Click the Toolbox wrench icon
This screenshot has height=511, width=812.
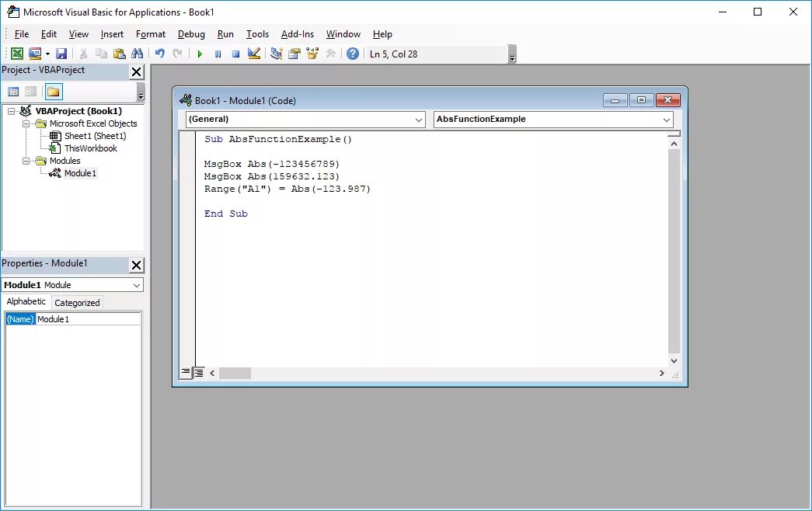click(330, 54)
